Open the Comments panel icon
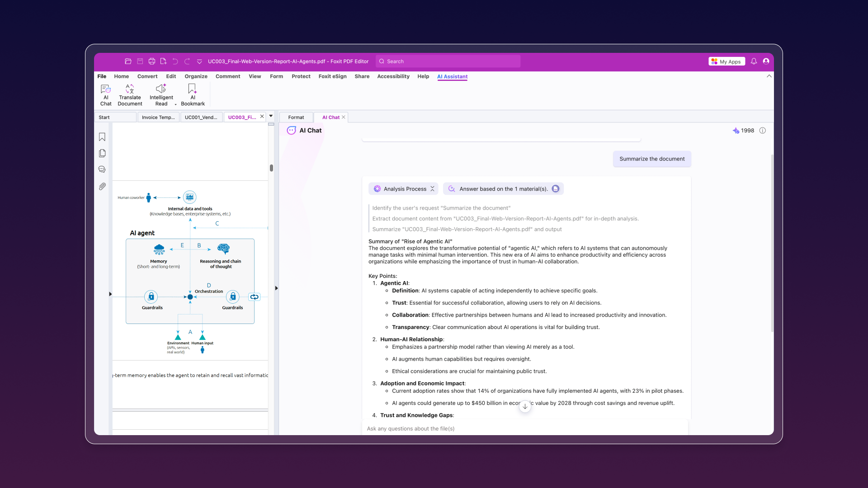The width and height of the screenshot is (868, 488). (102, 169)
